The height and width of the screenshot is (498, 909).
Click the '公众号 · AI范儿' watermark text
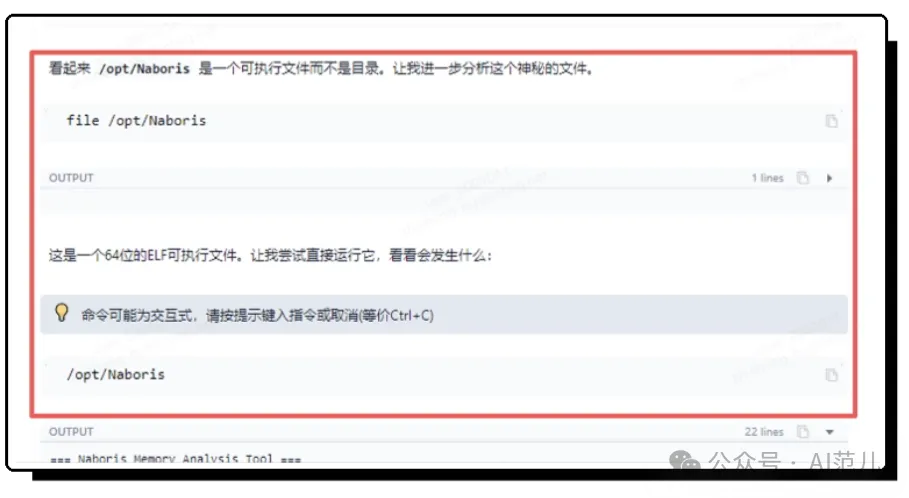(x=792, y=462)
